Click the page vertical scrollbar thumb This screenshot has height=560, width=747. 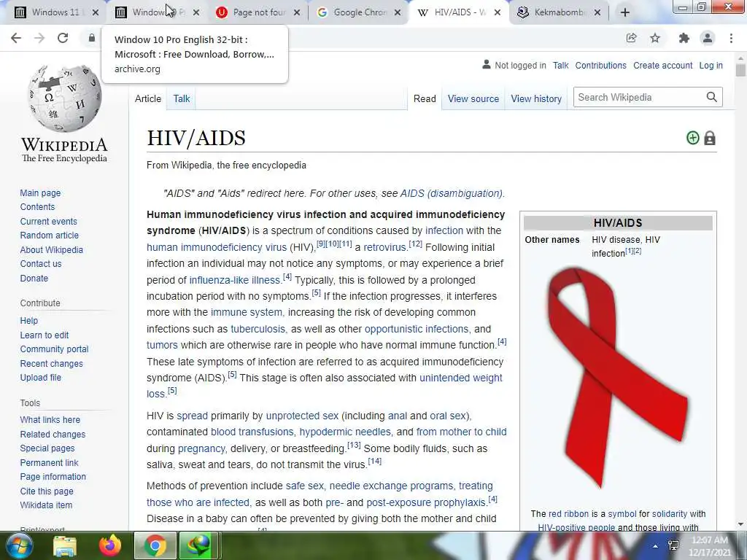pyautogui.click(x=740, y=69)
